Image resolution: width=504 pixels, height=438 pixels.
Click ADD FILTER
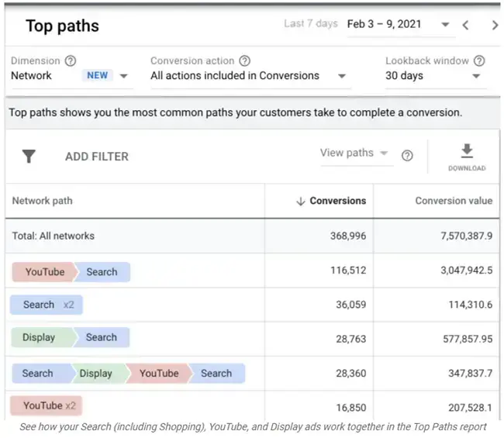[x=97, y=157]
